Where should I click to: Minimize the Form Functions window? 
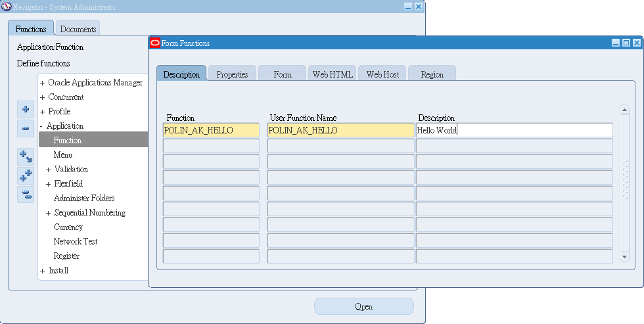[616, 43]
